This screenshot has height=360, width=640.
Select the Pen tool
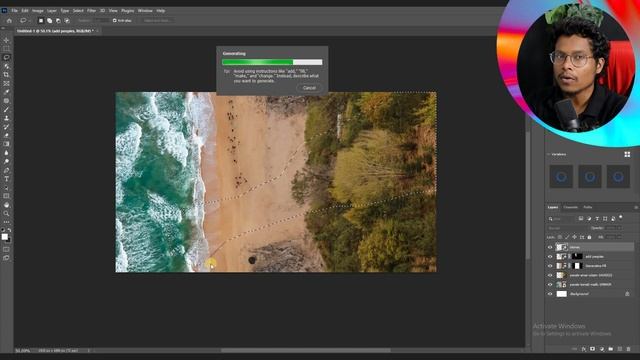(x=6, y=170)
